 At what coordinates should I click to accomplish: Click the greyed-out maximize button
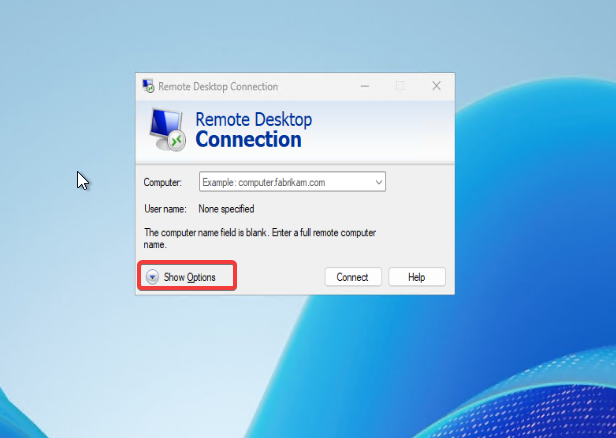(x=400, y=87)
